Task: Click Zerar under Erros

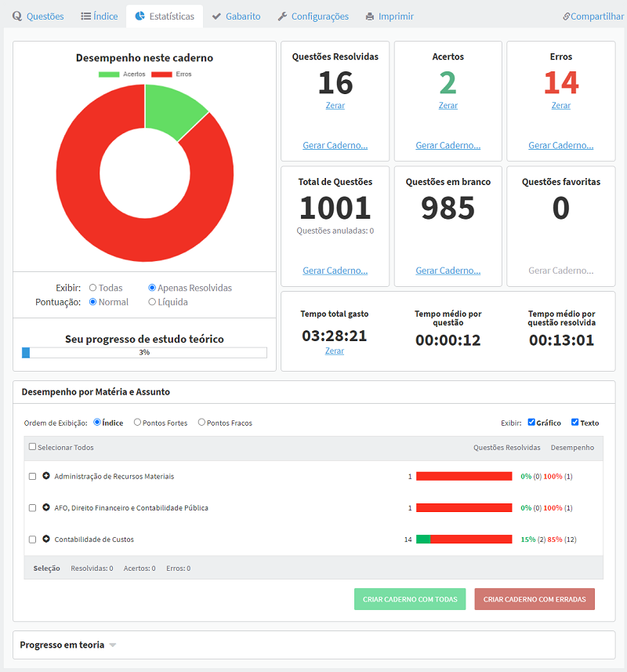Action: 561,105
